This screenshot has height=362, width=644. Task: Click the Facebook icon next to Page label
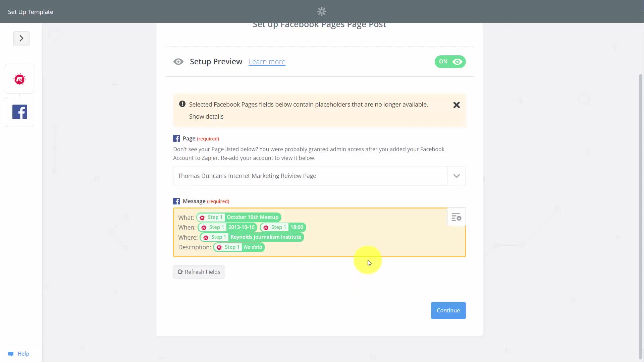tap(176, 138)
